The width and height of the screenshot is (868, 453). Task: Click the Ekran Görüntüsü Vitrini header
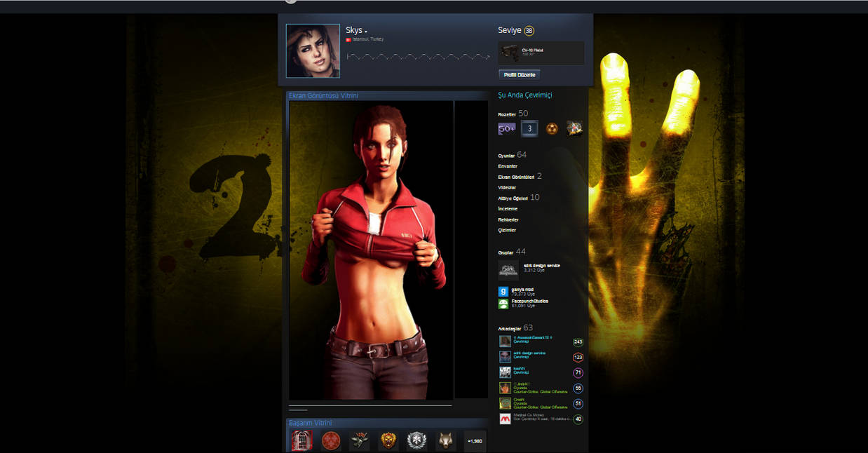323,95
